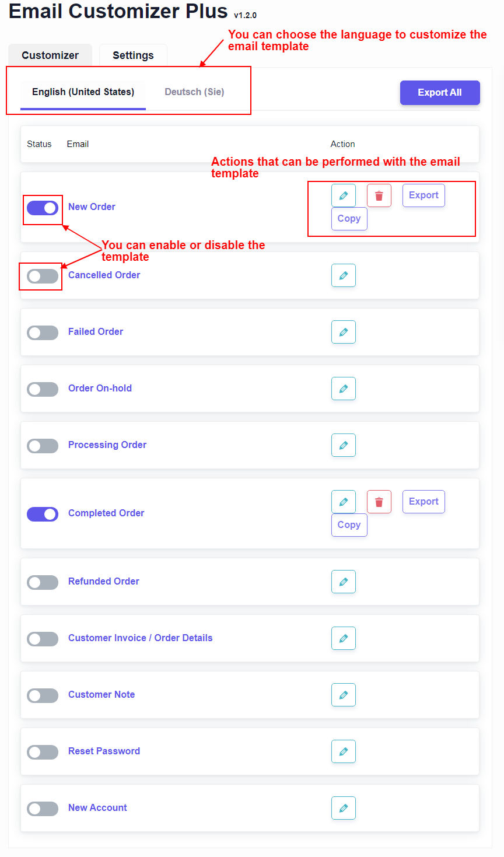Screen dimensions: 504x857
Task: Select the edit pencil for Failed Order
Action: coord(343,331)
